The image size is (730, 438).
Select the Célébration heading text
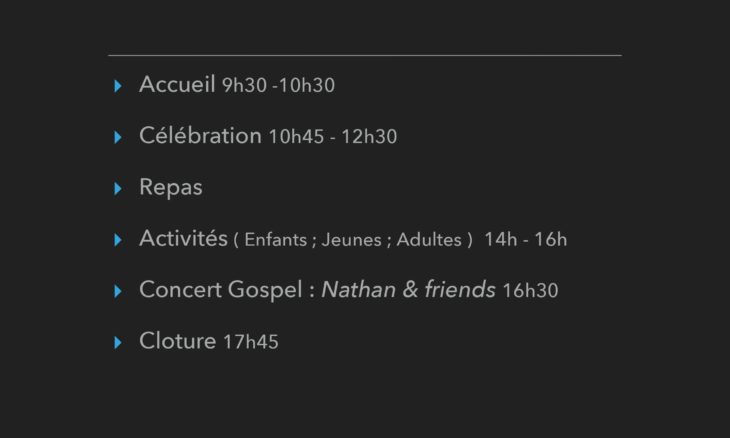coord(200,135)
